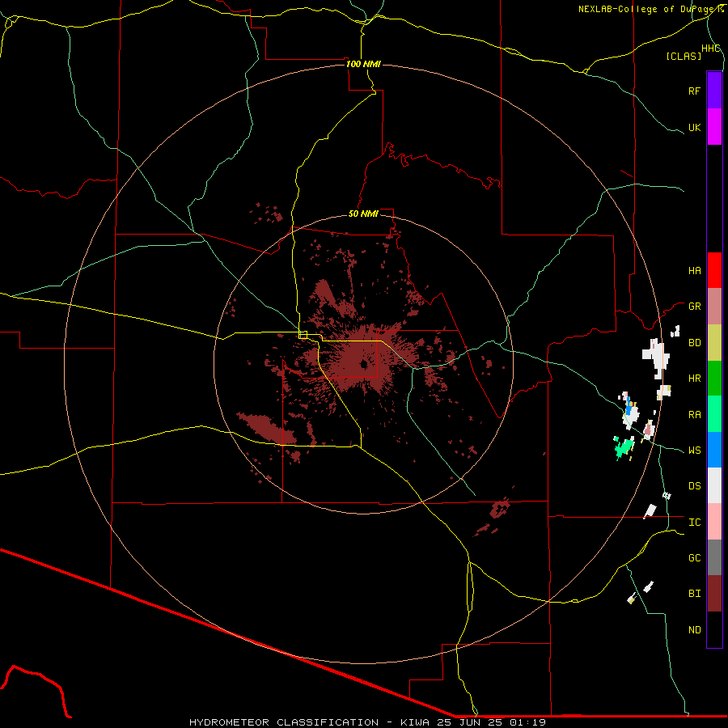Viewport: 728px width, 728px height.
Task: Click the red HA legend color swatch
Action: pos(714,270)
